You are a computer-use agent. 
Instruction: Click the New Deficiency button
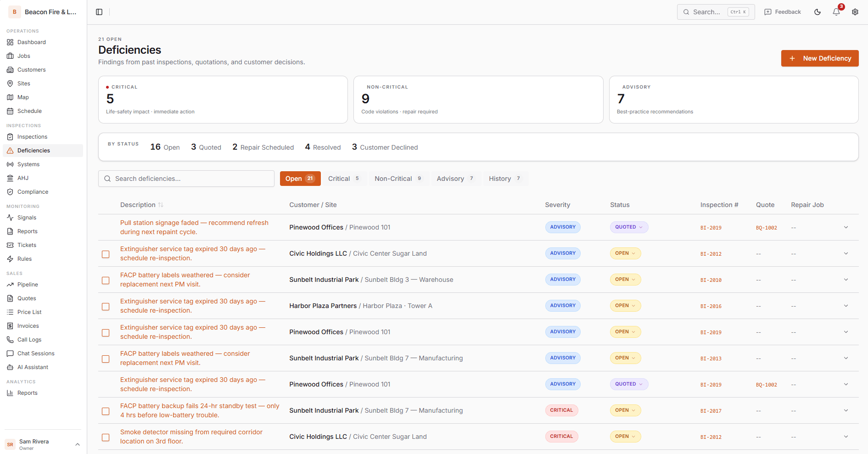coord(819,58)
